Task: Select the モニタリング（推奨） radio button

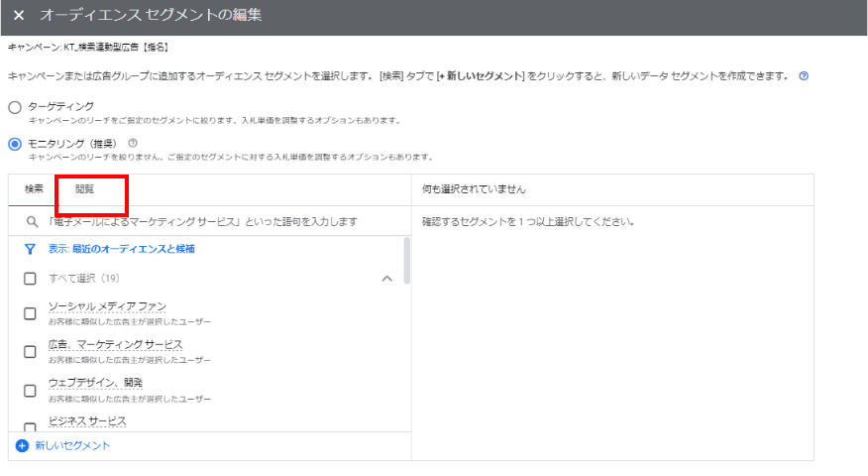Action: pos(15,144)
